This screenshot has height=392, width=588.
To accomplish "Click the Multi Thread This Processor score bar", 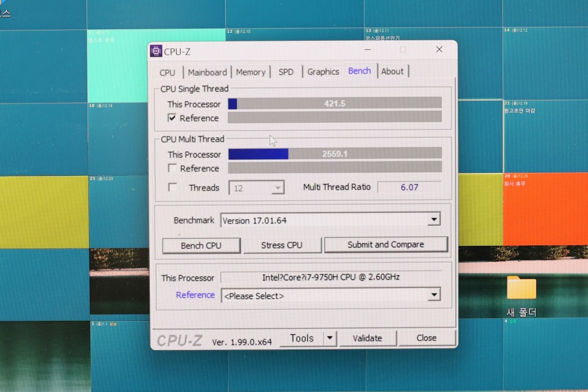I will click(335, 154).
